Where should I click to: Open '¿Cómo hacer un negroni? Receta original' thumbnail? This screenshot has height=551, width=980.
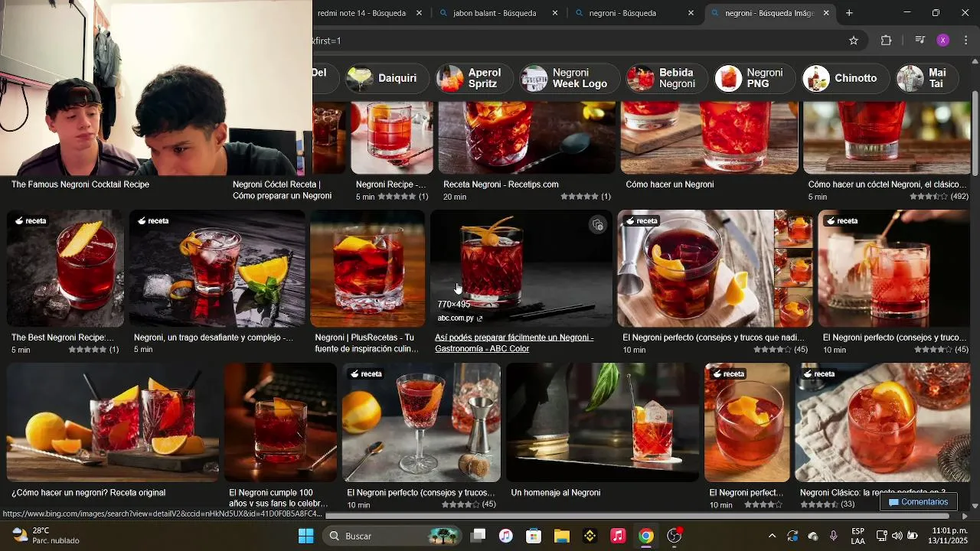pyautogui.click(x=113, y=422)
